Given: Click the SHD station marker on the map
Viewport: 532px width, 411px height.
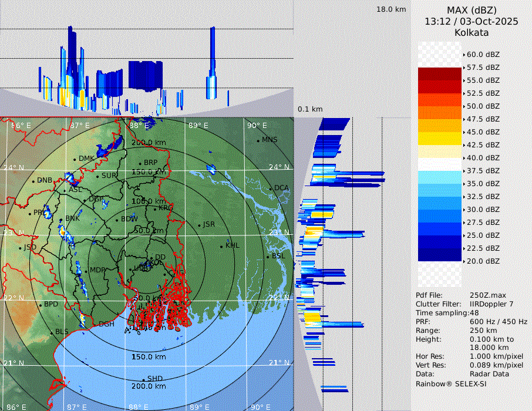Looking at the screenshot, I should [144, 379].
